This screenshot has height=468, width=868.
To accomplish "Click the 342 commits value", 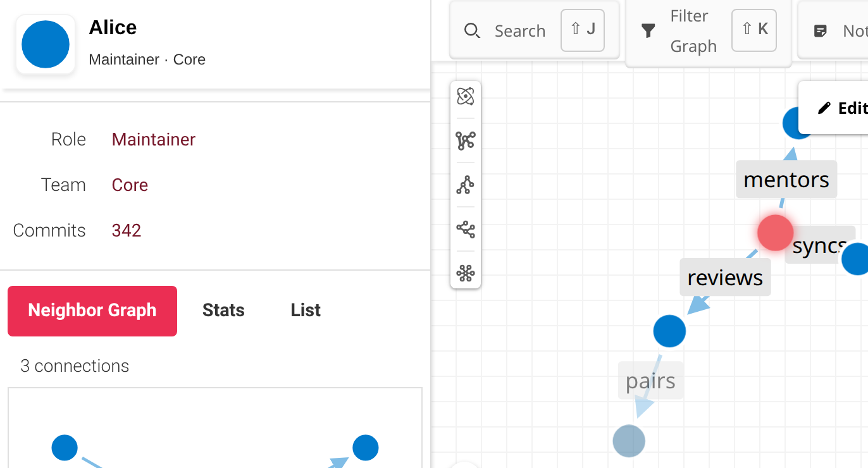I will [x=127, y=230].
